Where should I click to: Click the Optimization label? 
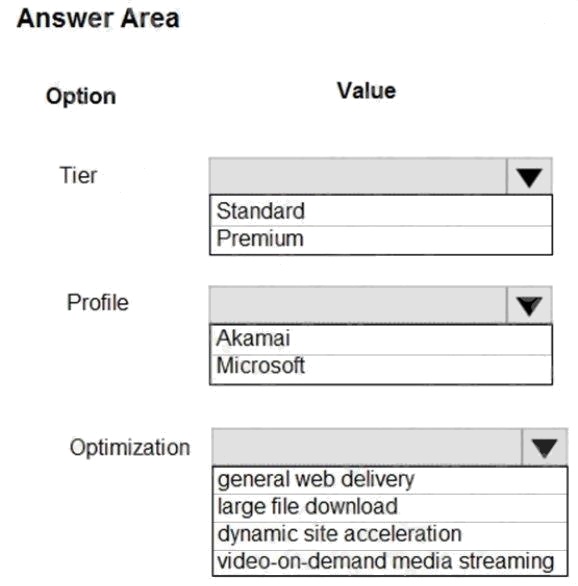pos(130,447)
